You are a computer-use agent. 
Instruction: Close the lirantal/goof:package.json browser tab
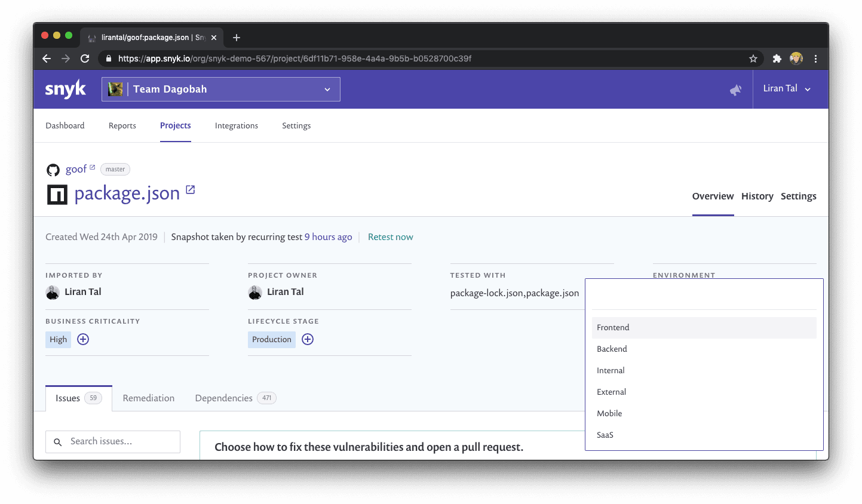pos(214,38)
